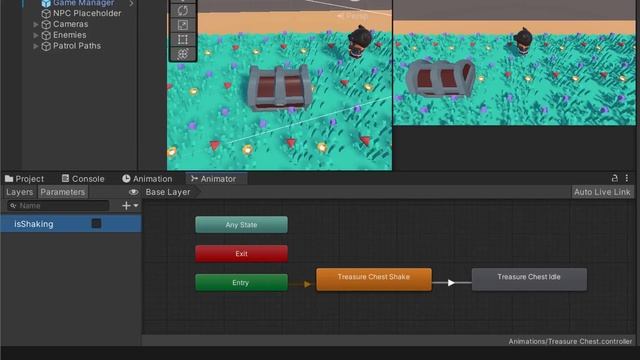Click the NPC Placeholder object cube icon

click(46, 13)
